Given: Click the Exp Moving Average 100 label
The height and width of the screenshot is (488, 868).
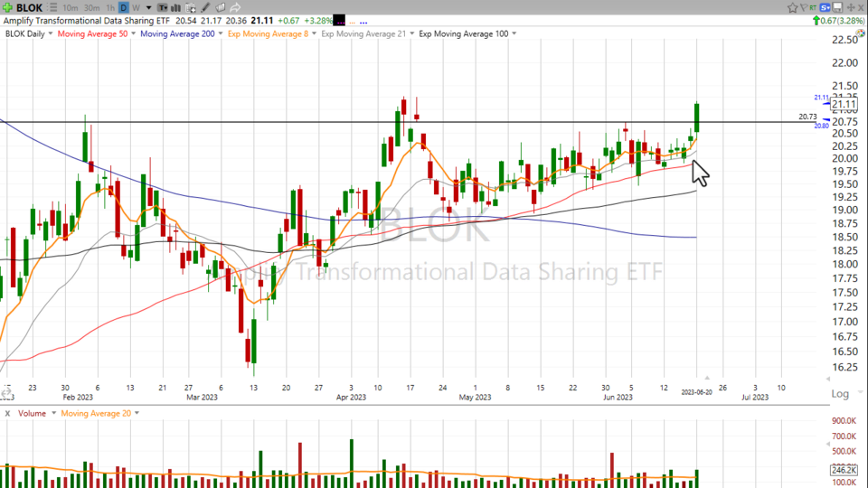Looking at the screenshot, I should (463, 33).
